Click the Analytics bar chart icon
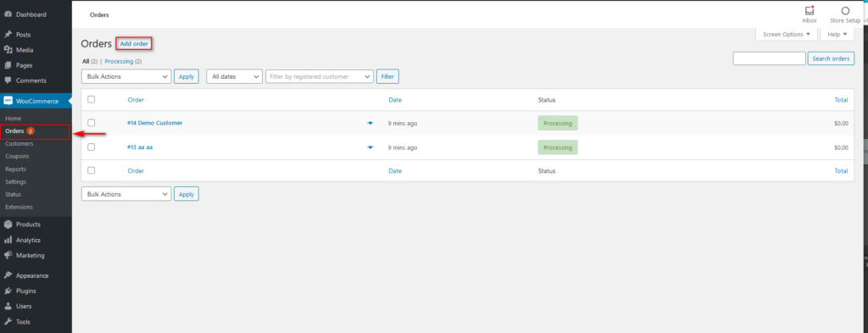This screenshot has width=868, height=333. coord(8,240)
